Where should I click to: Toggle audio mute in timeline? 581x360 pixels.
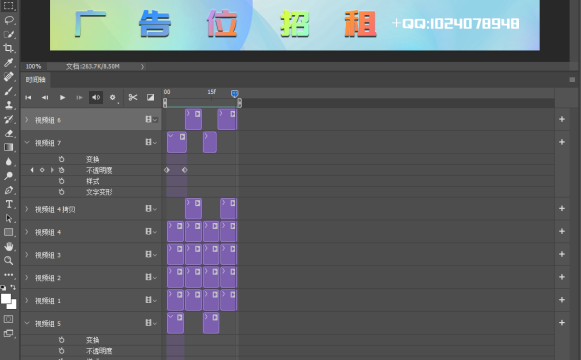pos(96,97)
